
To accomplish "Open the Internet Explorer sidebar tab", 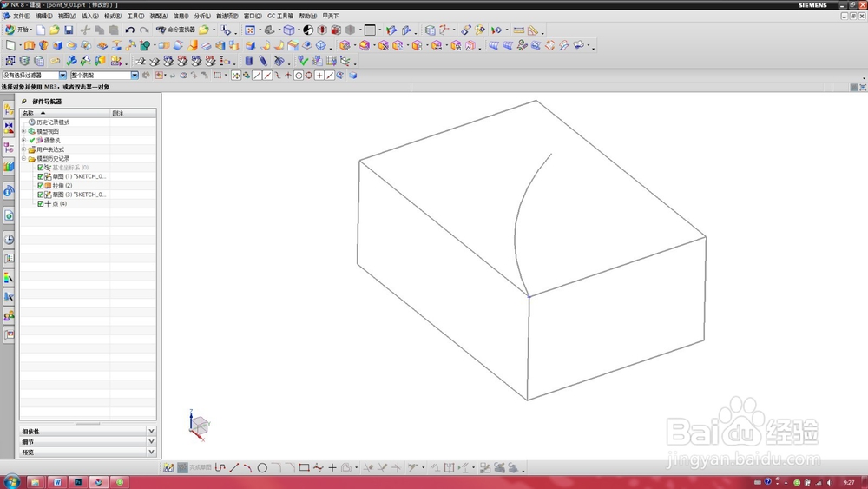I will click(9, 215).
